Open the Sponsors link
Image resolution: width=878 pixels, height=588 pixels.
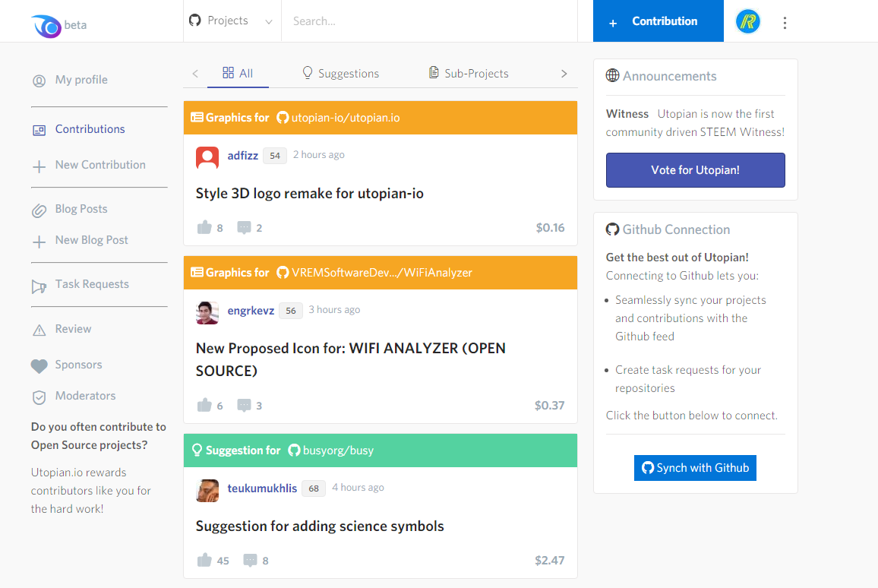[x=78, y=365]
